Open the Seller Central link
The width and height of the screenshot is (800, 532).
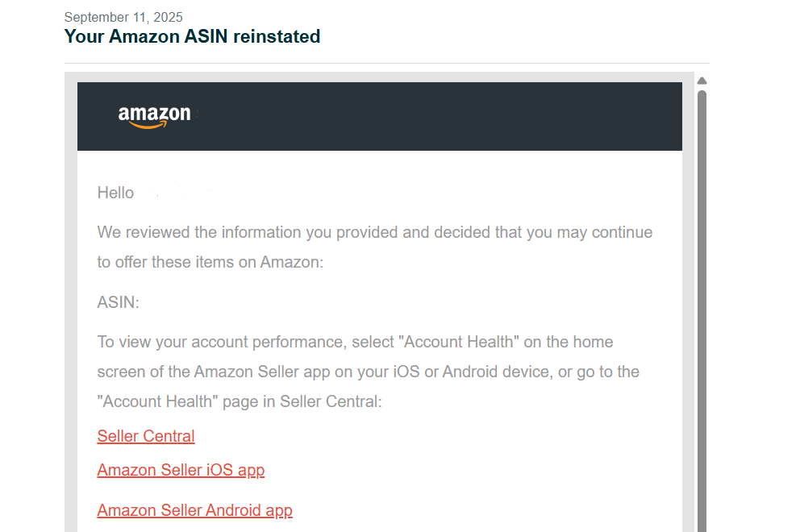point(146,436)
